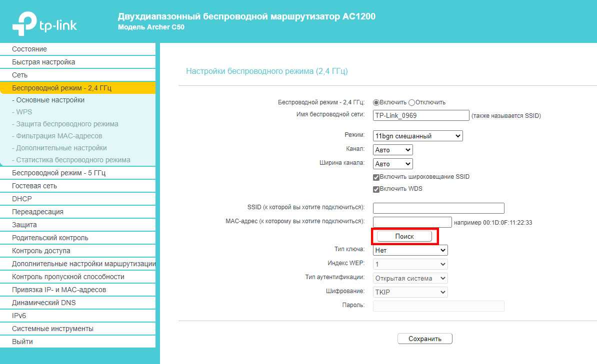Toggle Включить широковещание SSID checkbox
Screen dimensions: 597x364
pyautogui.click(x=376, y=177)
